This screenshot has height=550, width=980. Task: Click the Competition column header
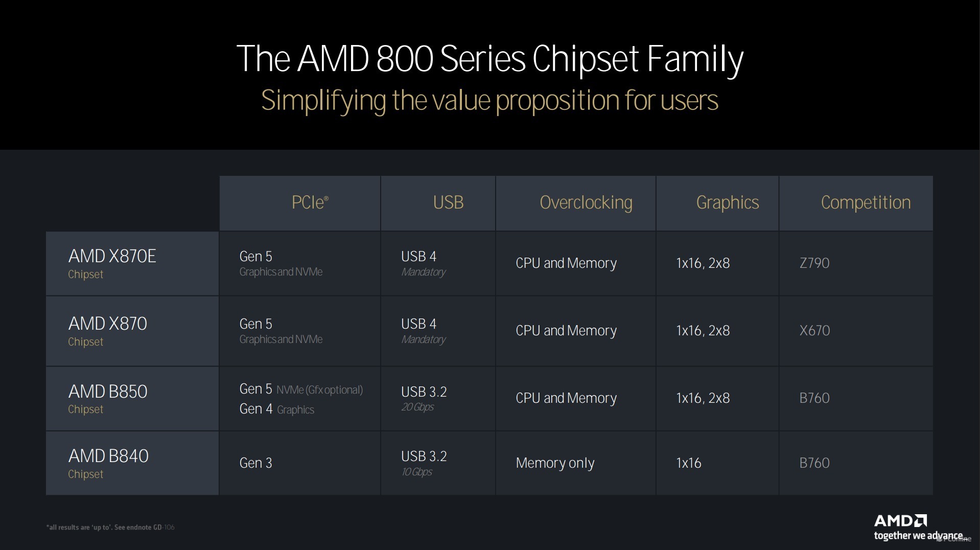865,202
